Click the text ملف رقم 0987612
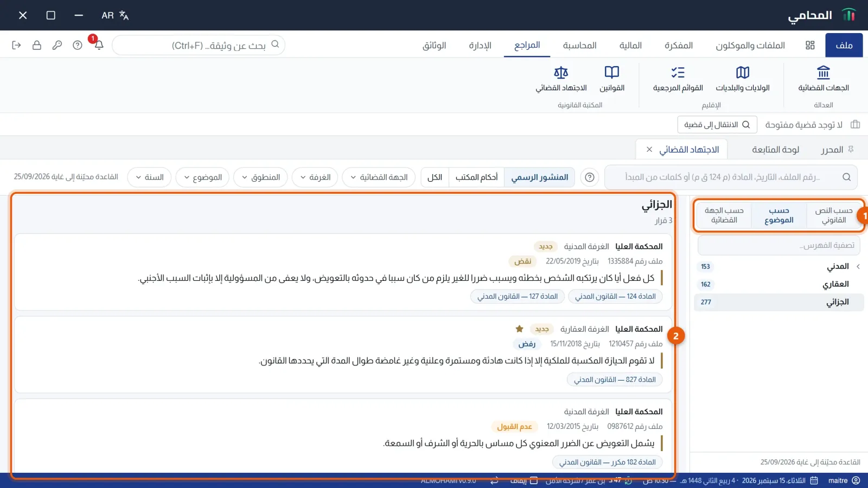Viewport: 868px width, 488px height. [x=635, y=426]
